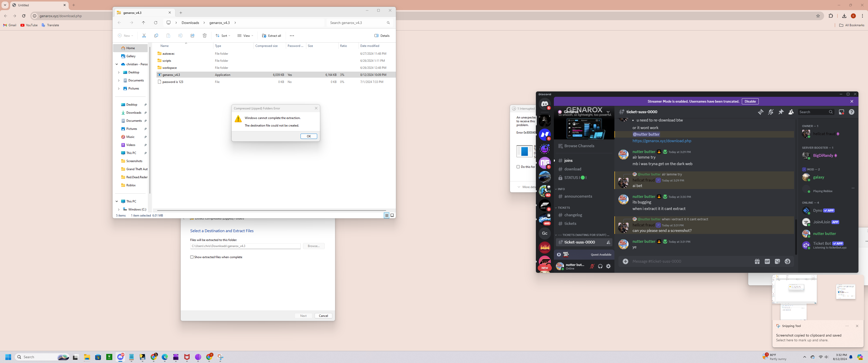Check Show extracted files when complete
This screenshot has width=868, height=363.
point(192,257)
